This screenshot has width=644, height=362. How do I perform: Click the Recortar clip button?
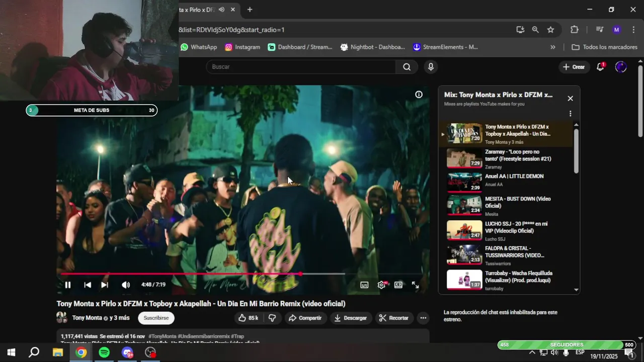[x=394, y=318]
